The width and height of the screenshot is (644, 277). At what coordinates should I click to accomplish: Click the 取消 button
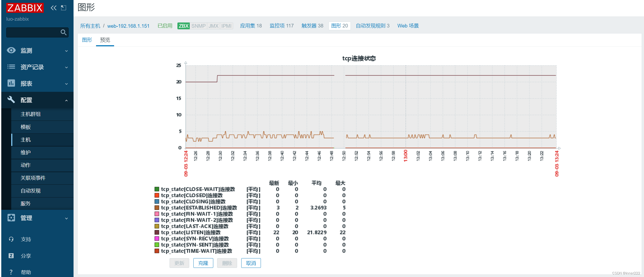click(x=251, y=263)
